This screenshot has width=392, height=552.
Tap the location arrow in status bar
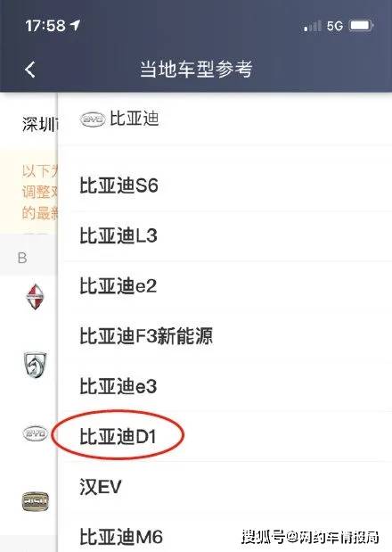click(x=75, y=25)
